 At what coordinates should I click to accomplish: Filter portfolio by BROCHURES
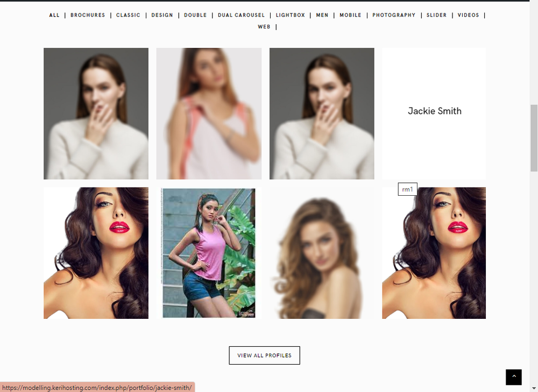coord(88,15)
